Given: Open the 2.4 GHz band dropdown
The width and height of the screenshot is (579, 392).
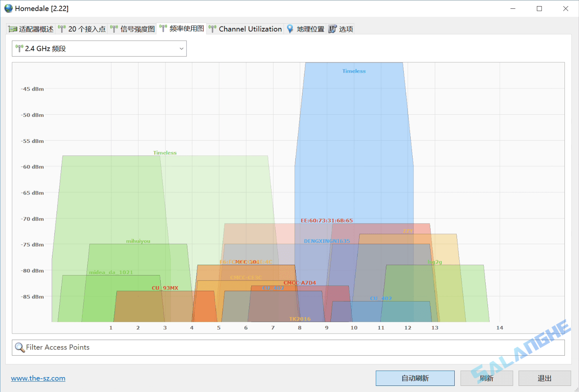Looking at the screenshot, I should (x=99, y=49).
